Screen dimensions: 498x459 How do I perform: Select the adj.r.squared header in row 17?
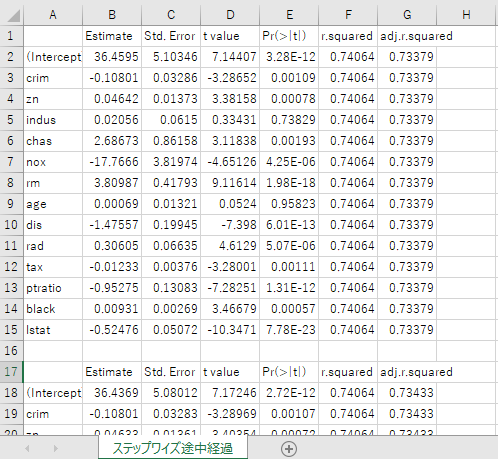[x=416, y=372]
